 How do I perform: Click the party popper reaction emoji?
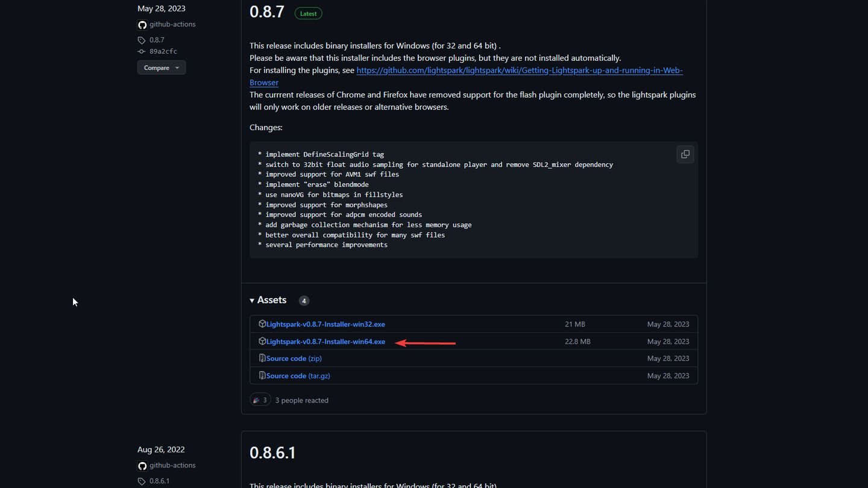(256, 399)
